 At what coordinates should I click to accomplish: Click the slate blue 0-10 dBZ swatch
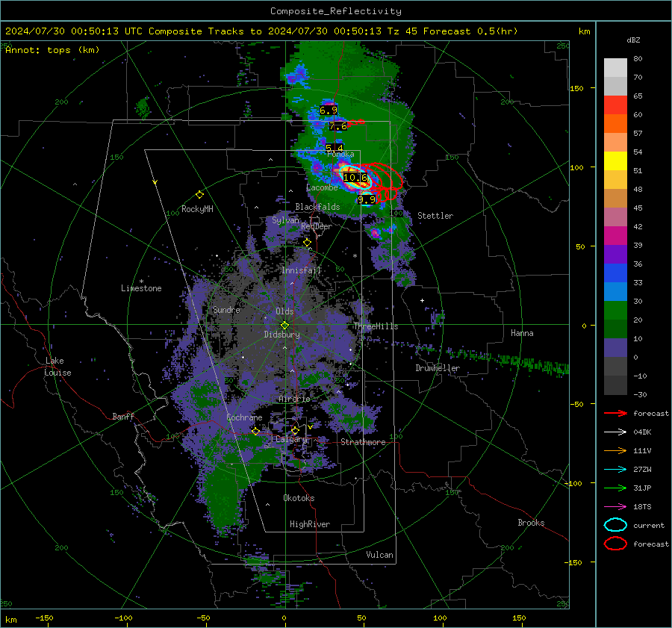pyautogui.click(x=615, y=348)
